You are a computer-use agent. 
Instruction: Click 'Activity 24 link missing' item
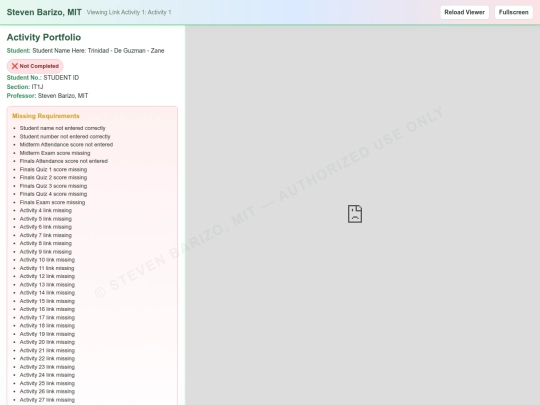pos(47,375)
